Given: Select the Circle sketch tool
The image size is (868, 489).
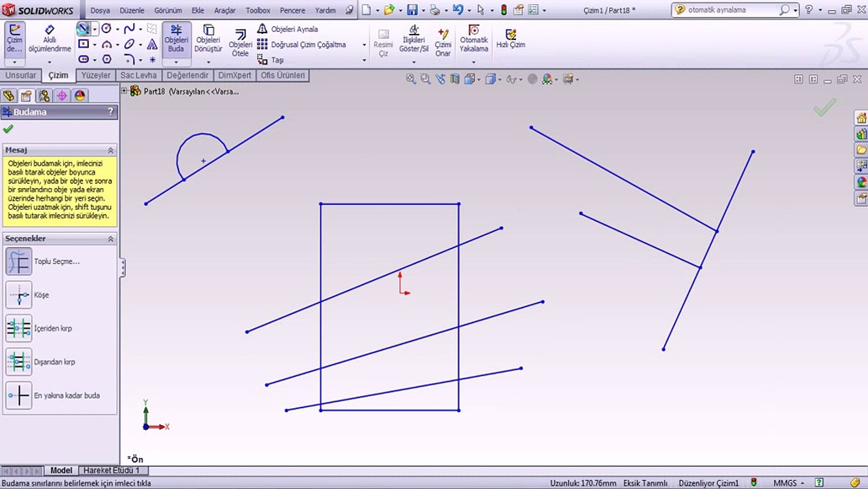Looking at the screenshot, I should pyautogui.click(x=107, y=29).
